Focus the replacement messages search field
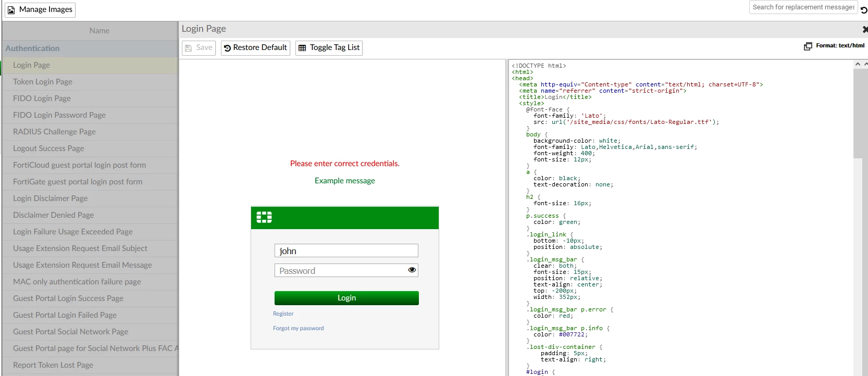The image size is (868, 376). [x=803, y=7]
